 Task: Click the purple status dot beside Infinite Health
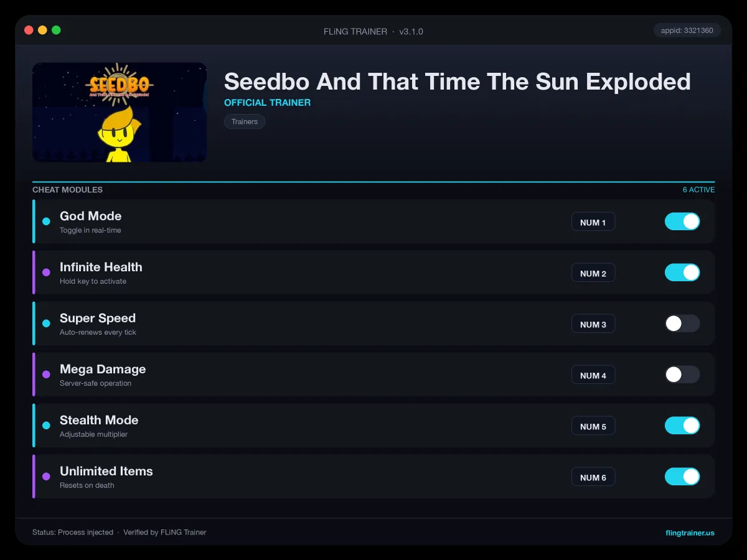(46, 273)
